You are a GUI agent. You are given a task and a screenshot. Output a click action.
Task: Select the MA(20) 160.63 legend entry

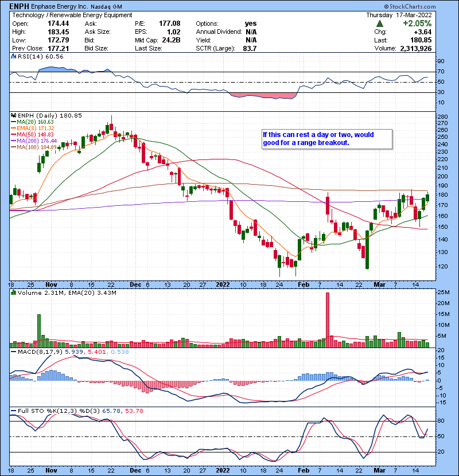32,122
